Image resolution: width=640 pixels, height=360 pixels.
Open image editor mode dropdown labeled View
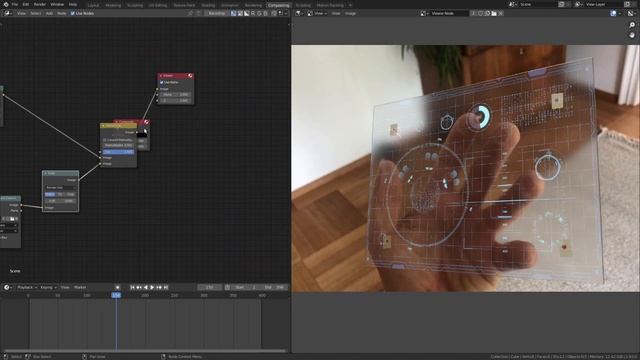(318, 13)
